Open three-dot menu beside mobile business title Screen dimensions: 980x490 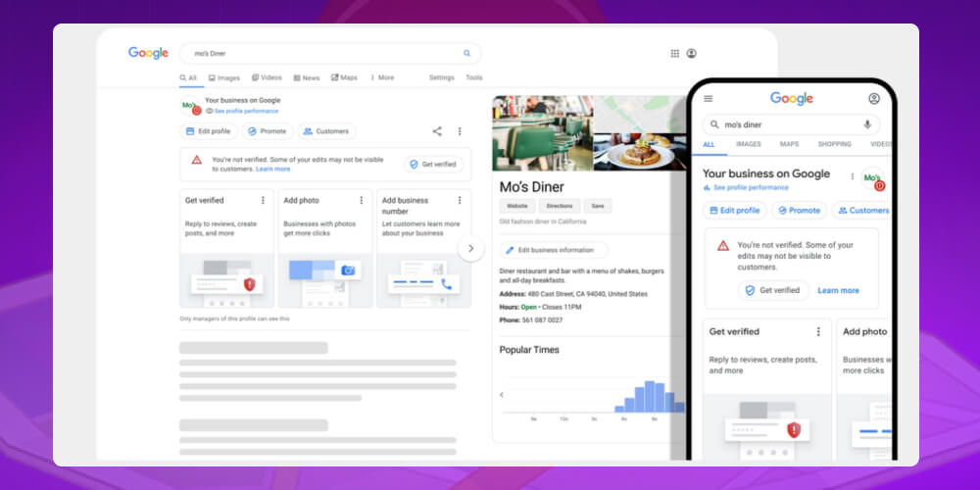[852, 176]
